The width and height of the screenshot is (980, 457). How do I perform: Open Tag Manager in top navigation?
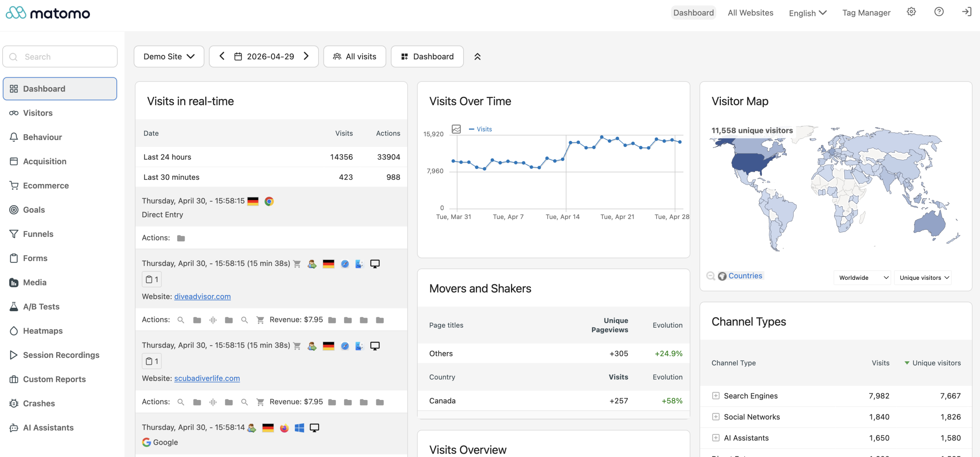click(866, 13)
